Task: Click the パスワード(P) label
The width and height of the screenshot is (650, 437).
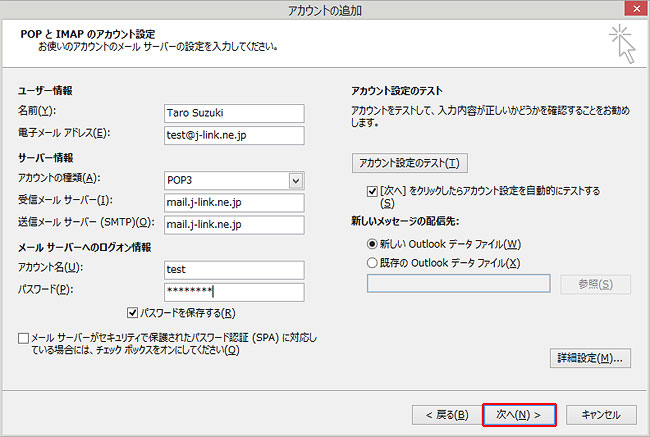Action: pyautogui.click(x=45, y=289)
